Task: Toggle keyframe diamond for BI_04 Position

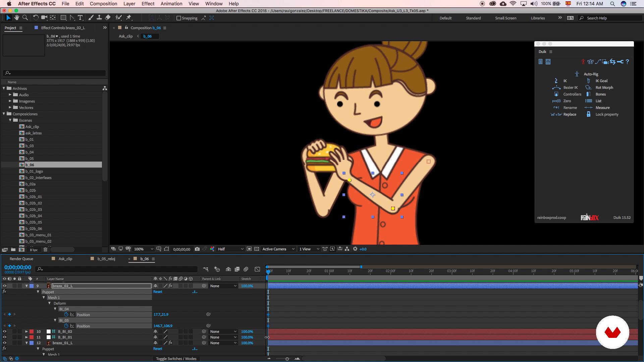Action: click(9, 314)
